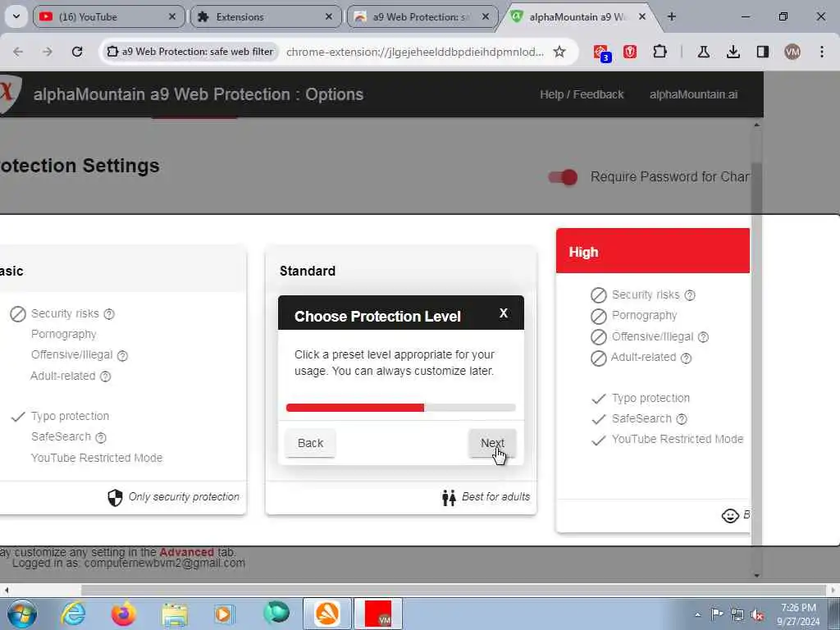The image size is (840, 630).
Task: Click the blocked icon next to Basic Security risks
Action: point(18,314)
